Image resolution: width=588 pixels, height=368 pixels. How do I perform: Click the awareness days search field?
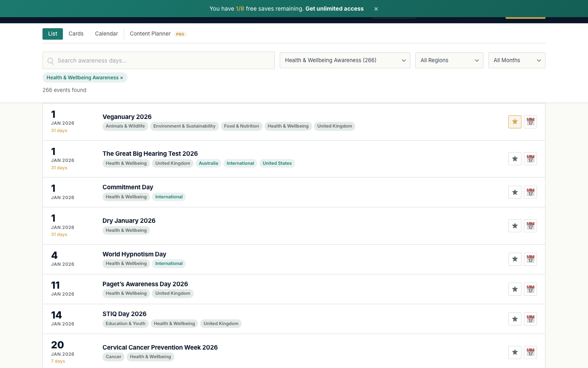[x=158, y=60]
